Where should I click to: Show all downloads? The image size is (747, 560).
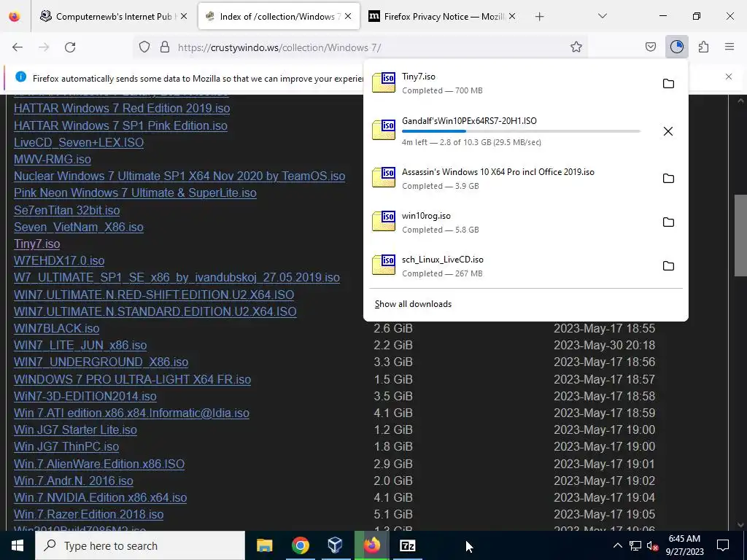(413, 304)
